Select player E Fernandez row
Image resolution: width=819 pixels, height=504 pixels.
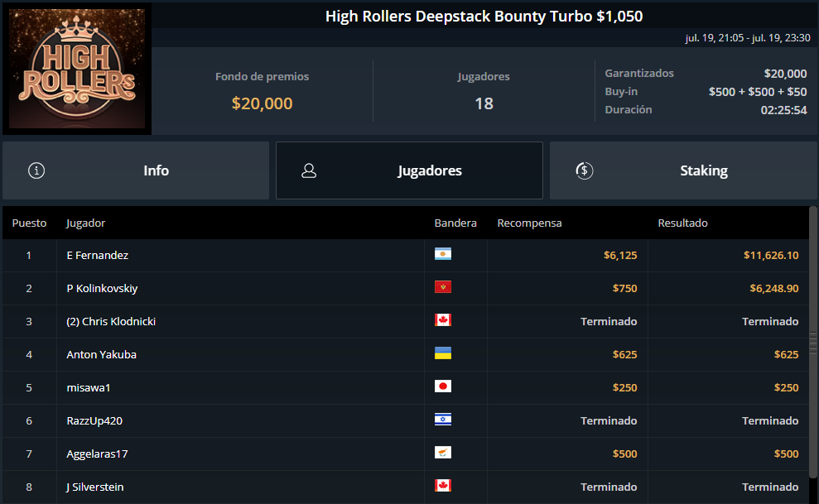pyautogui.click(x=405, y=256)
